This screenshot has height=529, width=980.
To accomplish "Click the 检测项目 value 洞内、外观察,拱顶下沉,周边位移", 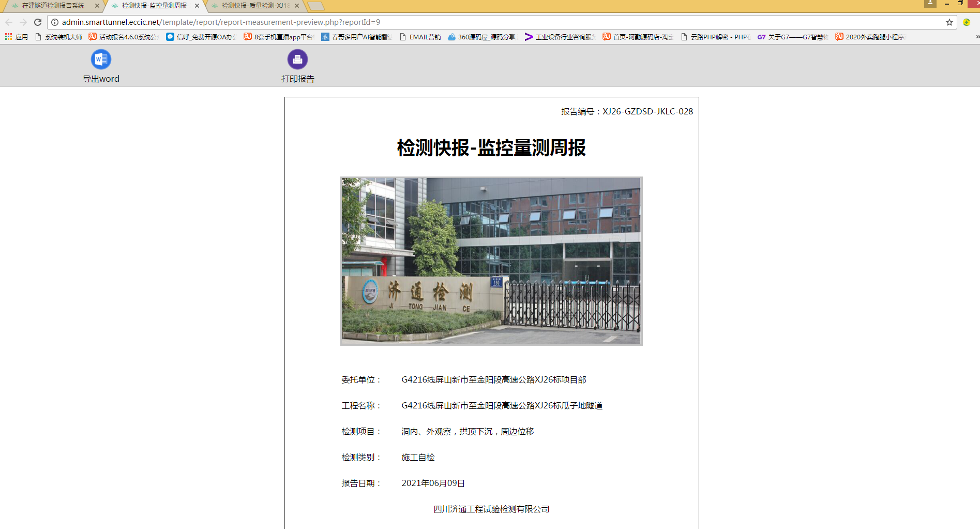I will click(x=468, y=431).
